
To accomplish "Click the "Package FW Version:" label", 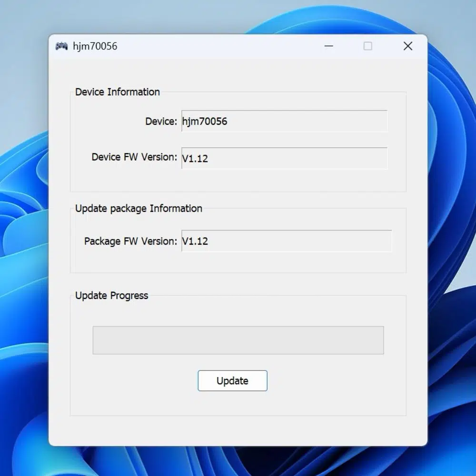I will (131, 241).
